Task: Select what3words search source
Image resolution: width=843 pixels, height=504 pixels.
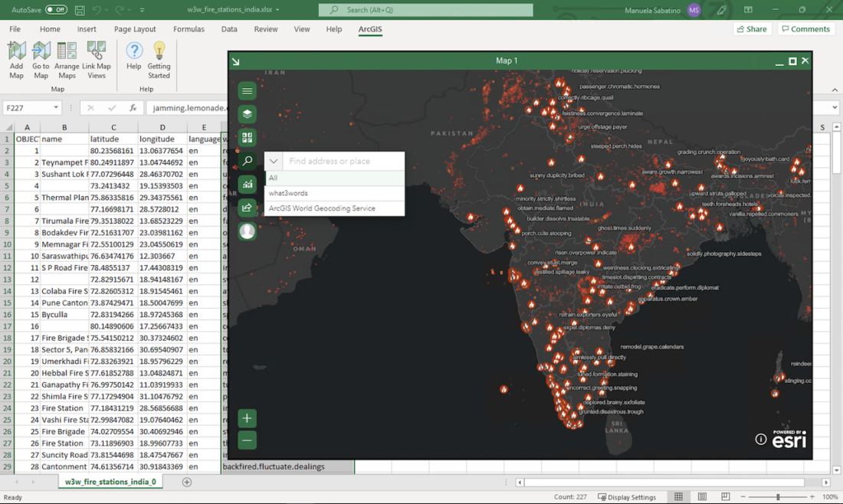Action: pos(334,193)
